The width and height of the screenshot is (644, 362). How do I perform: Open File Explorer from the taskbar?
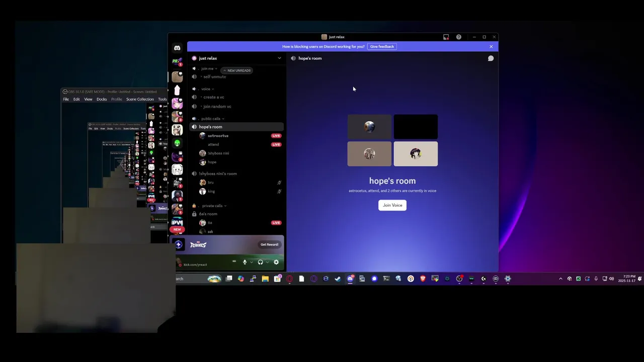[265, 279]
